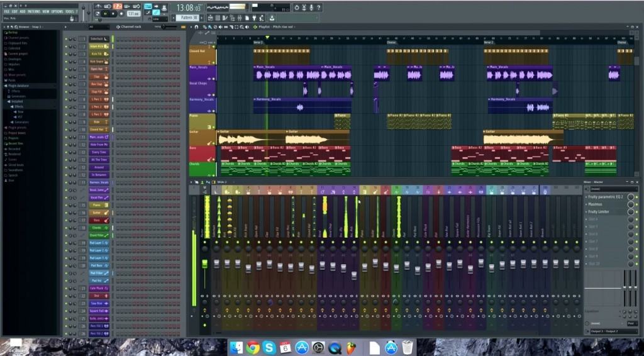Mute the Piano channel LED

tap(65, 205)
